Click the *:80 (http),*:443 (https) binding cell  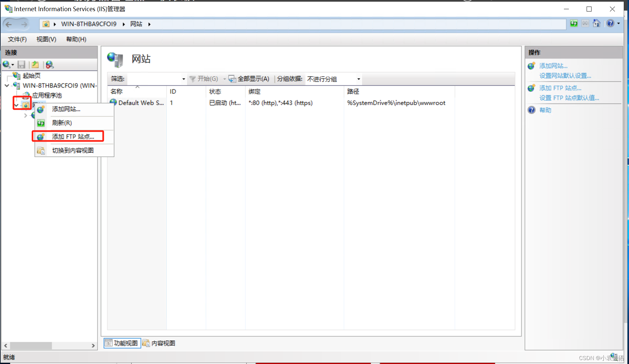(x=281, y=103)
